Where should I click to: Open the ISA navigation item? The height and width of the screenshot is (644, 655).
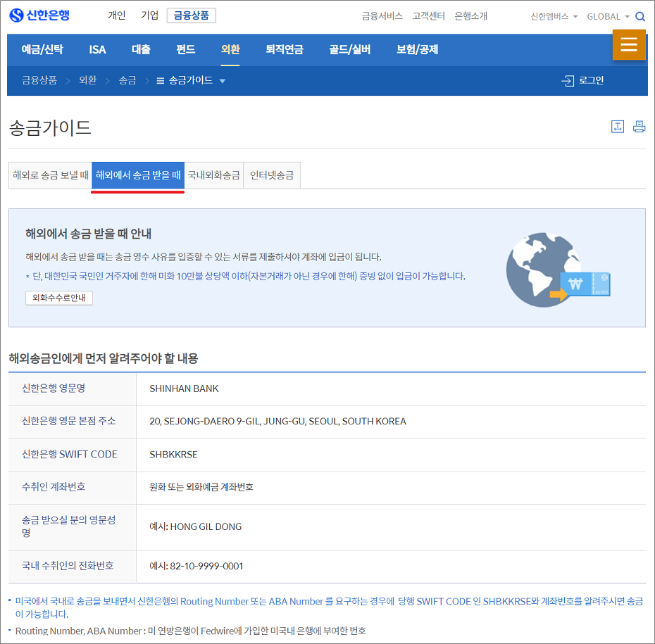(97, 49)
